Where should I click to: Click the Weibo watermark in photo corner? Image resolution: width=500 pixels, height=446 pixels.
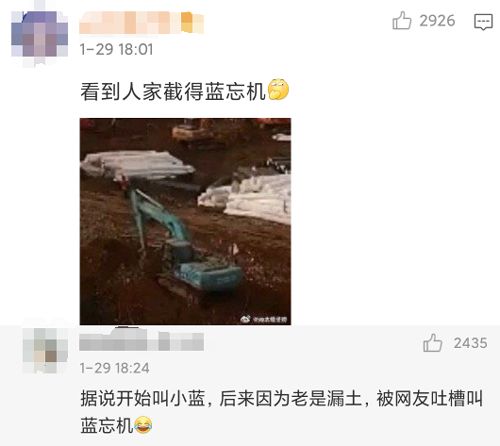264,319
